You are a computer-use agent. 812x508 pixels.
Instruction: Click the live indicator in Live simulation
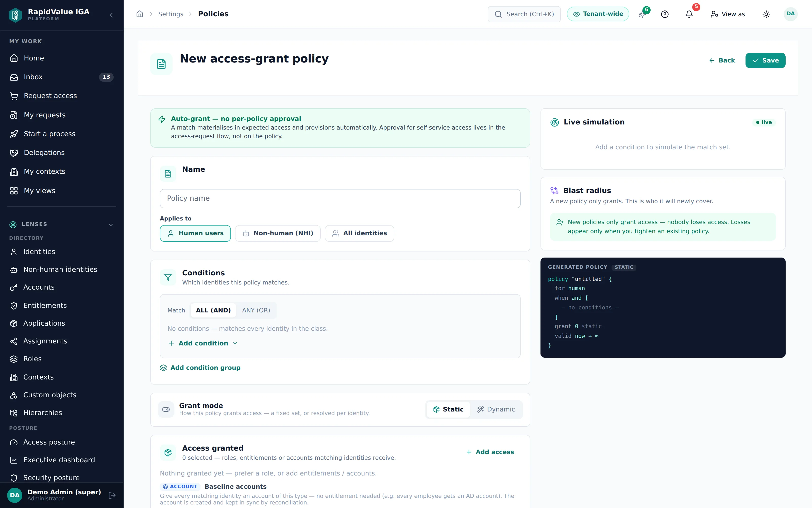click(x=764, y=122)
